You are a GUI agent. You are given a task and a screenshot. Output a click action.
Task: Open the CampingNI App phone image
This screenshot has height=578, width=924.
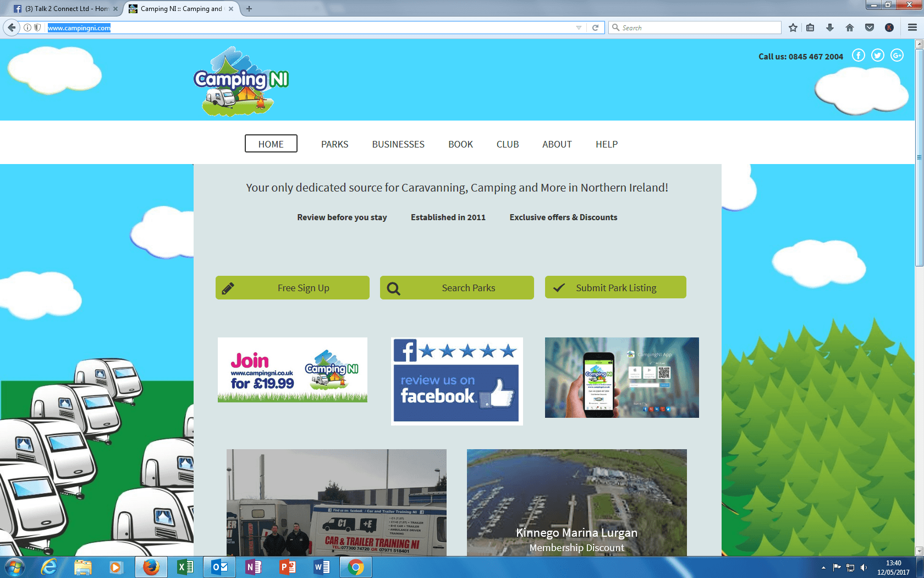(622, 378)
